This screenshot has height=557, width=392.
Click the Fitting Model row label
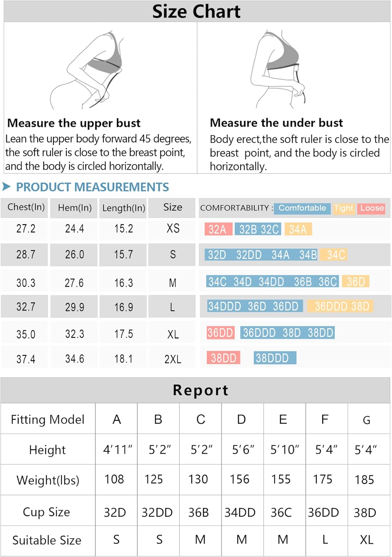pos(47,419)
